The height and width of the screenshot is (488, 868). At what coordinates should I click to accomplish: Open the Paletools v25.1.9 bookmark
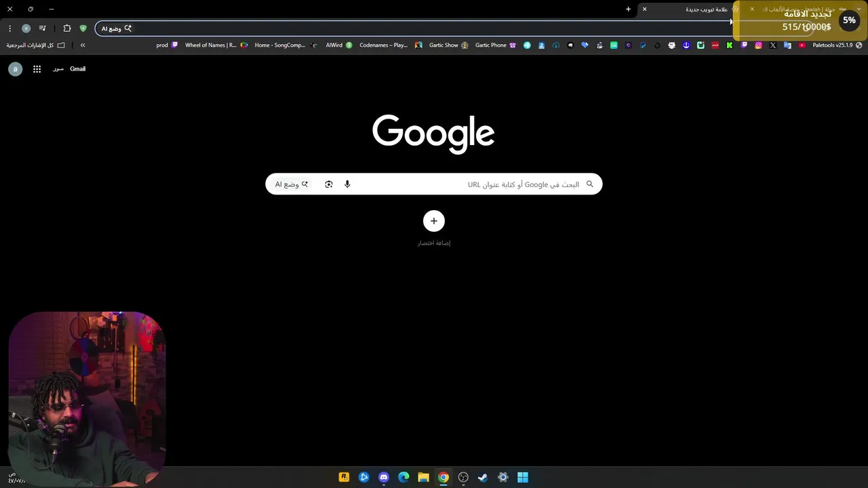[x=837, y=45]
